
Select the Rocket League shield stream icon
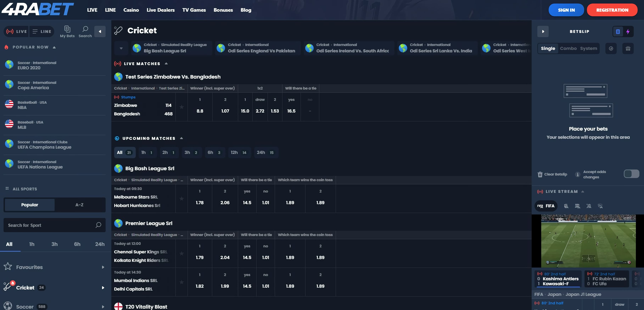click(x=600, y=206)
